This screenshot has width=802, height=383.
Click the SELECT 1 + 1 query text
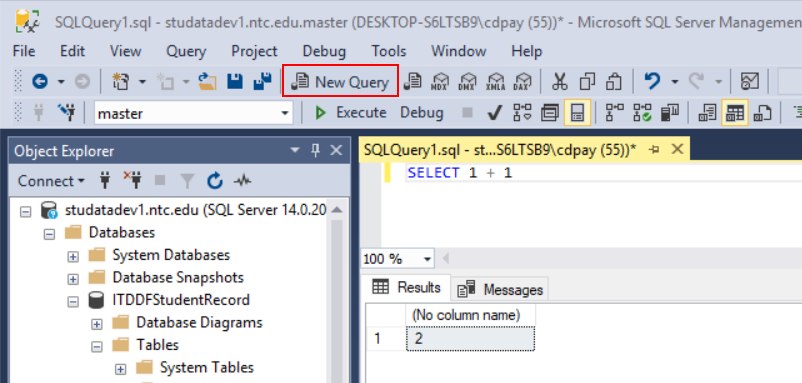tap(459, 173)
